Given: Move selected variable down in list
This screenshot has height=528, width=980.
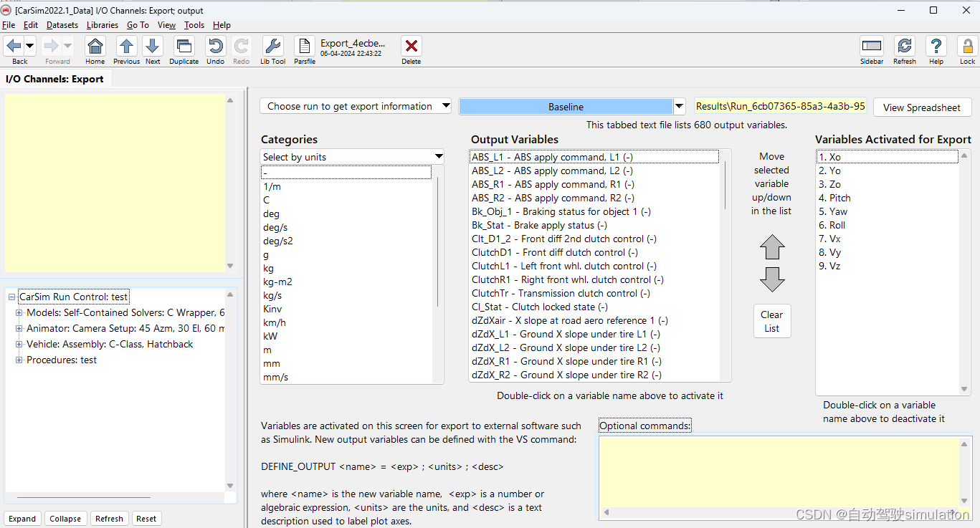Looking at the screenshot, I should click(x=772, y=279).
